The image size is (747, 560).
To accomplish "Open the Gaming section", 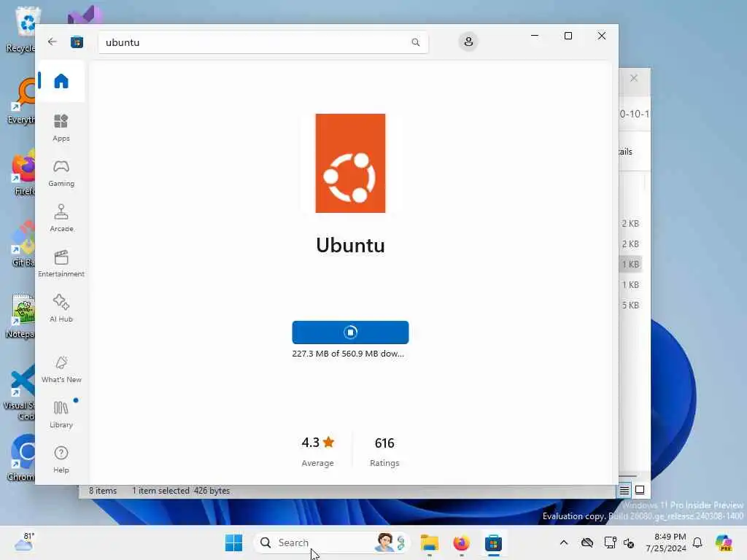I will click(x=61, y=174).
